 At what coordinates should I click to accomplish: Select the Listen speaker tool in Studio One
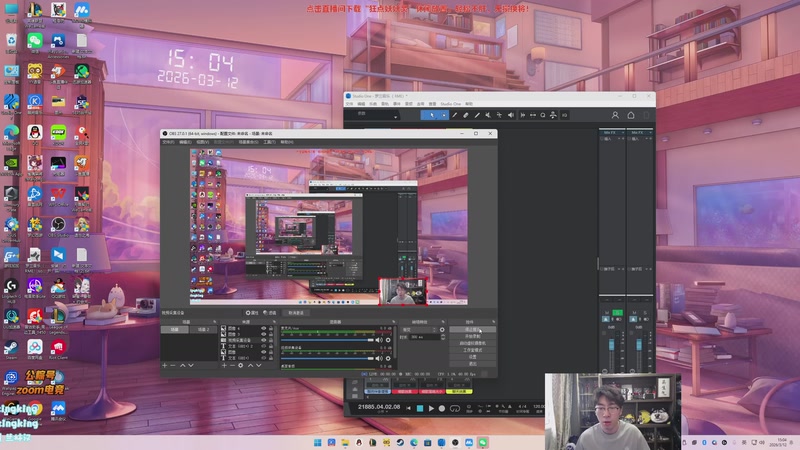click(511, 115)
